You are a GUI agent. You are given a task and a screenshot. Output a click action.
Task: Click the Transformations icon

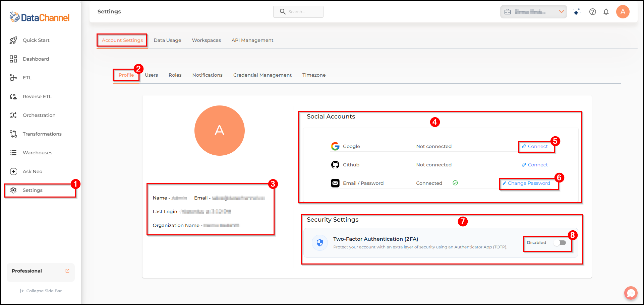point(13,134)
